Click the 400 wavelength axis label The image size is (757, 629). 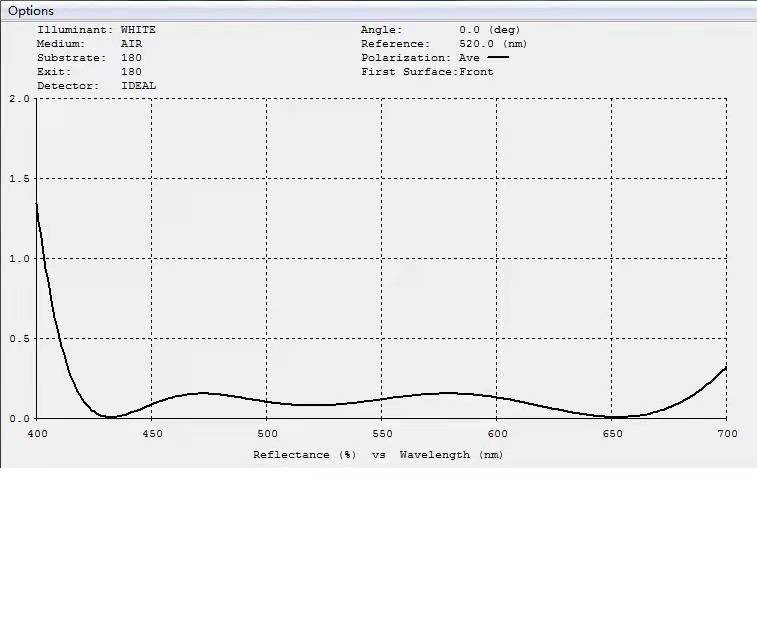click(37, 434)
